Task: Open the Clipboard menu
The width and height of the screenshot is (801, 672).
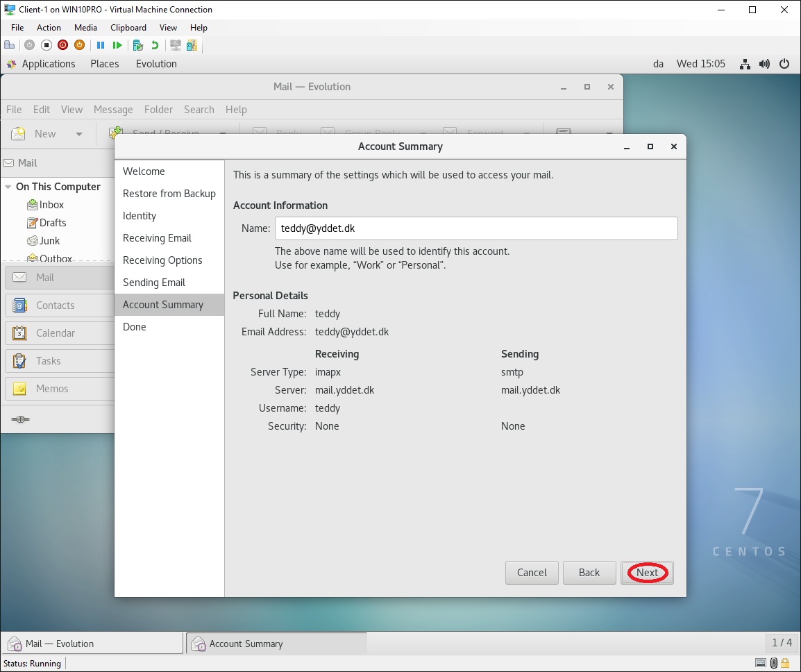Action: [x=128, y=28]
